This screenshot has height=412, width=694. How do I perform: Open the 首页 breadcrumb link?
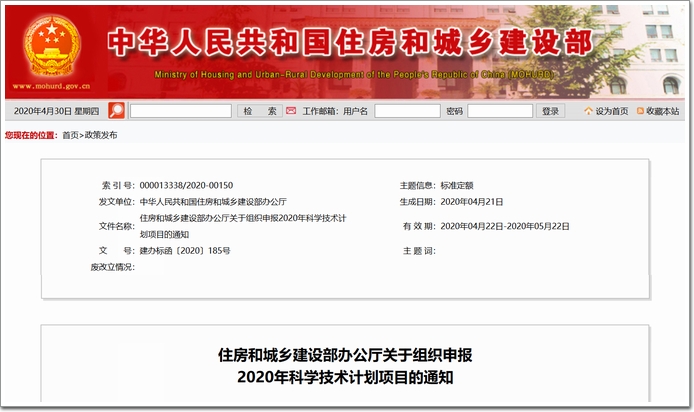(x=70, y=135)
